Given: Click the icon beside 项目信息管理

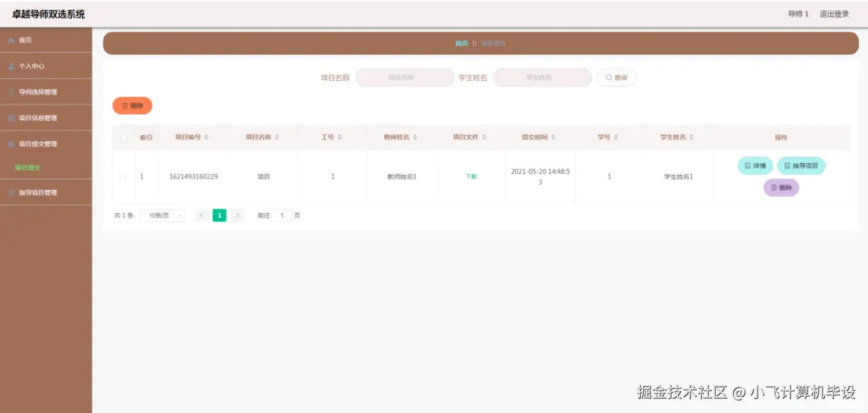Looking at the screenshot, I should click(11, 118).
